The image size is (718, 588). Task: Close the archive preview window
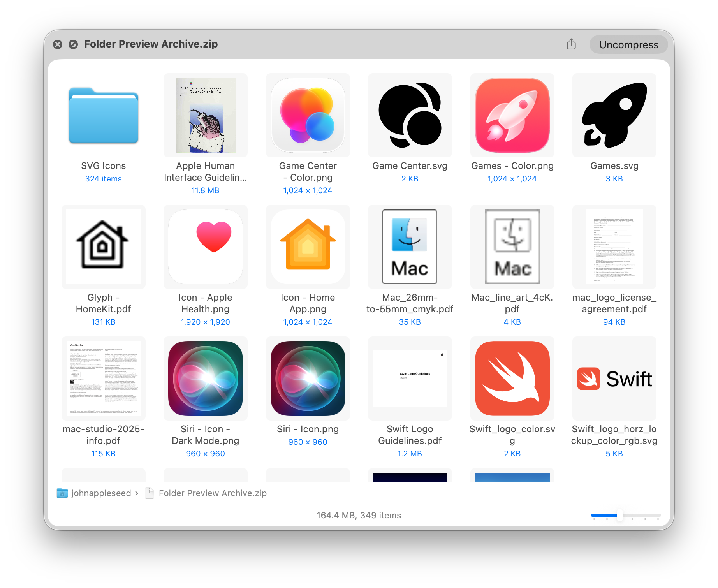click(x=58, y=44)
